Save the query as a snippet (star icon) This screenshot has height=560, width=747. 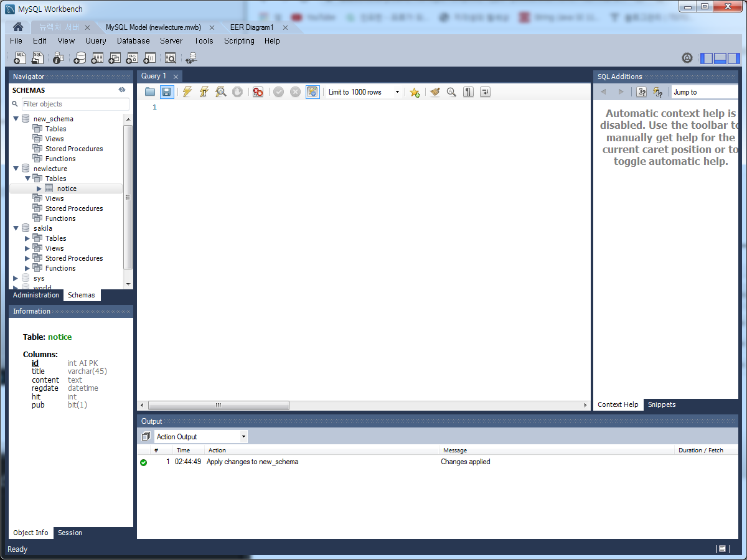(x=415, y=92)
